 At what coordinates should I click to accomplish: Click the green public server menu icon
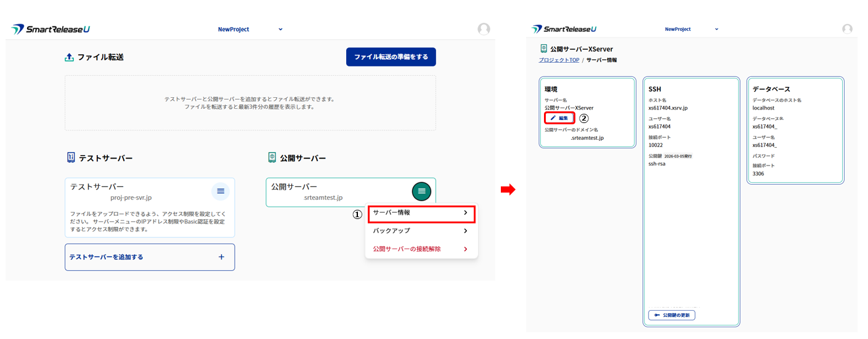click(x=421, y=191)
